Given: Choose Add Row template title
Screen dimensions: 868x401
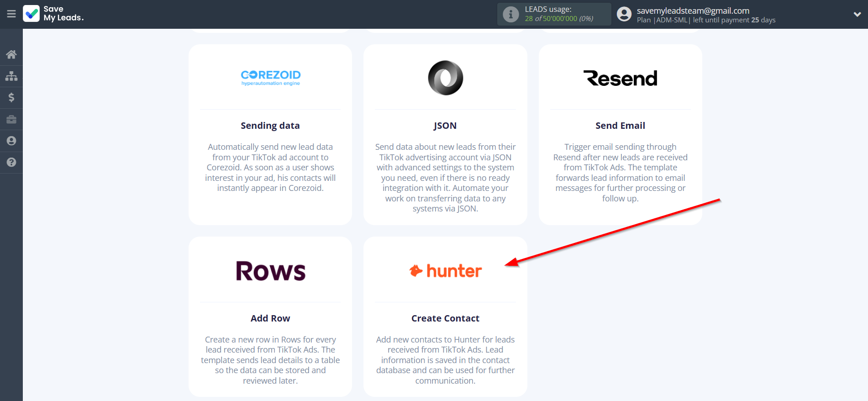Looking at the screenshot, I should point(270,318).
